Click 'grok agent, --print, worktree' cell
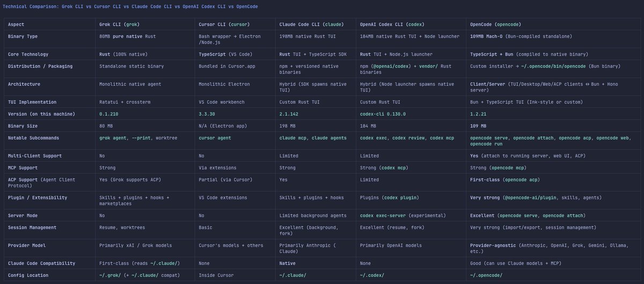Screen dimensions: 644x284 click(x=138, y=138)
